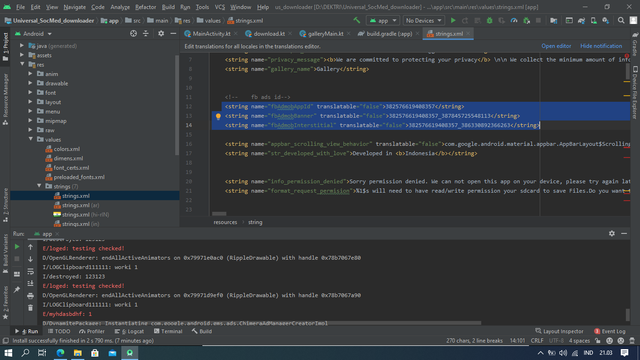Open the VCS menu
The height and width of the screenshot is (360, 640).
220,7
